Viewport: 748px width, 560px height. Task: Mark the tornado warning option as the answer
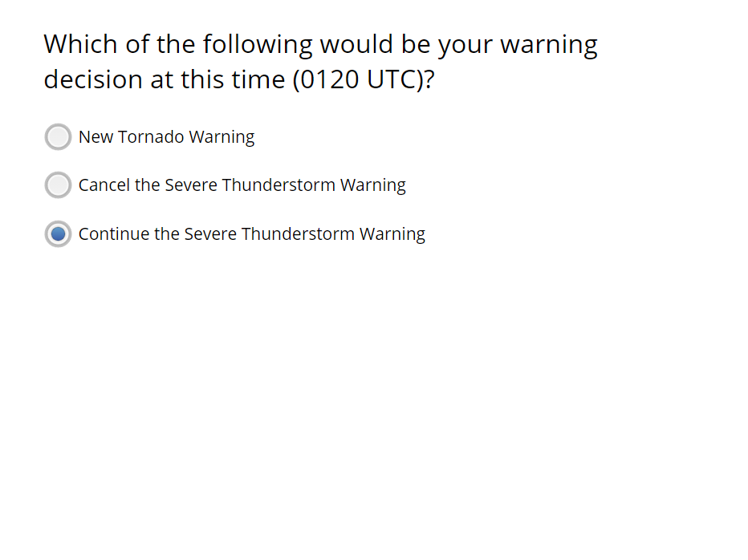click(58, 137)
